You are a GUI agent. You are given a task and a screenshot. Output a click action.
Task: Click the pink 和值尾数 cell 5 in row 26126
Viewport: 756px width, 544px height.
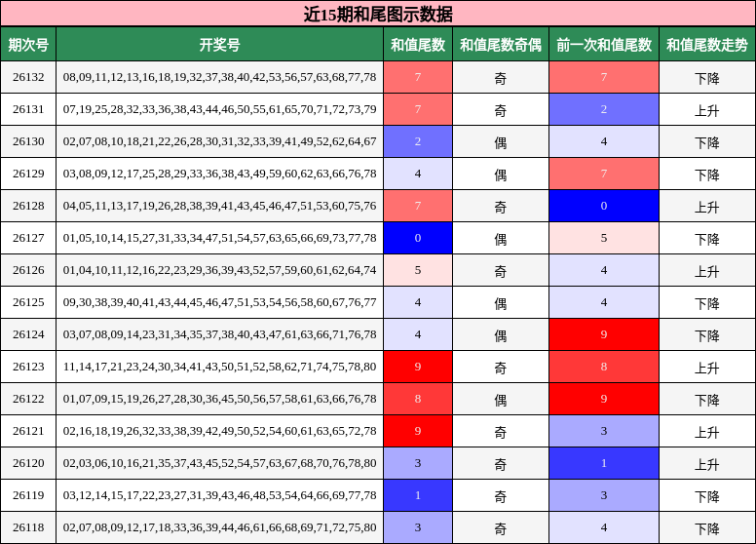coord(418,270)
